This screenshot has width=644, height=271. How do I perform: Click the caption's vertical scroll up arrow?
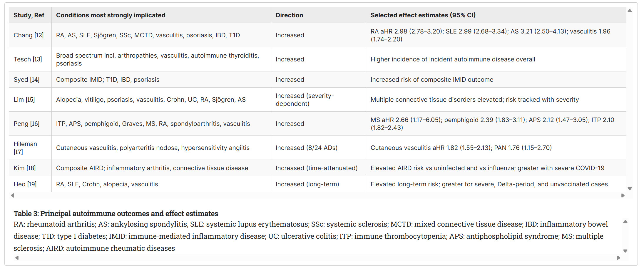click(x=625, y=222)
